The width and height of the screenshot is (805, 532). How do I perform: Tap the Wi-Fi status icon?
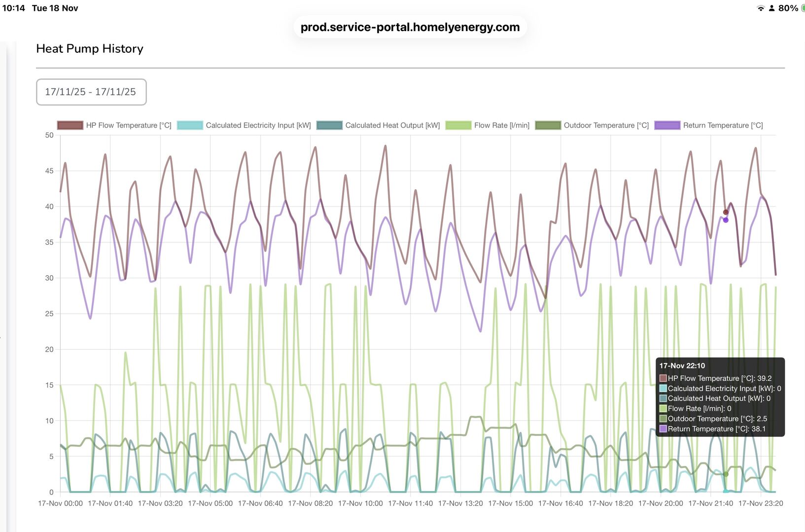[761, 8]
